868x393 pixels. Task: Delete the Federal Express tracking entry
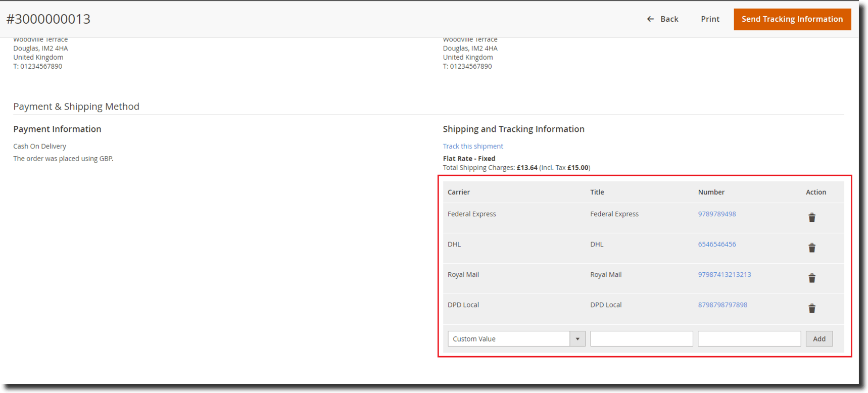[x=811, y=218]
